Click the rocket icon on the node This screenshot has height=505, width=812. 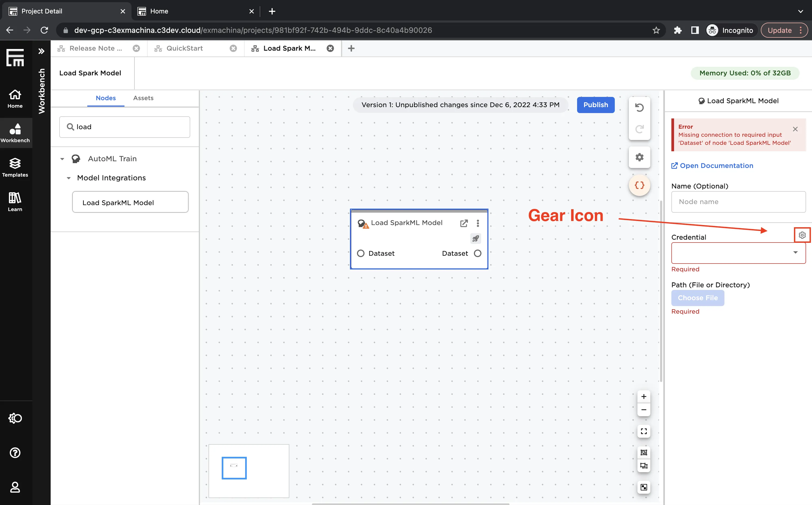point(475,239)
